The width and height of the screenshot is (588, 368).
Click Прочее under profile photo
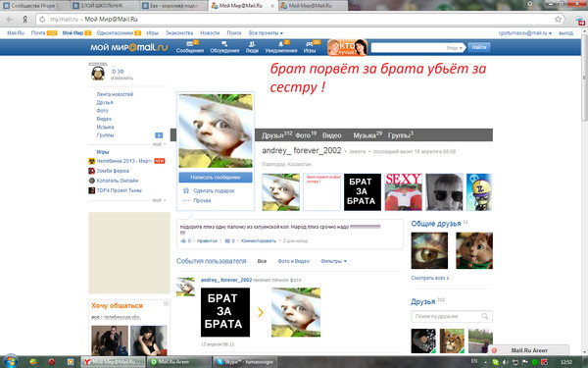coord(202,200)
